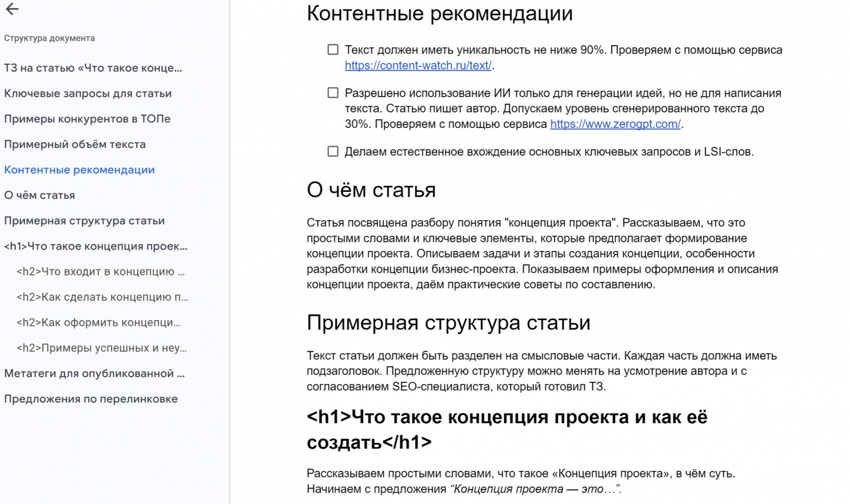Toggle the LSI keywords checklist box
This screenshot has width=851, height=504.
[x=333, y=152]
